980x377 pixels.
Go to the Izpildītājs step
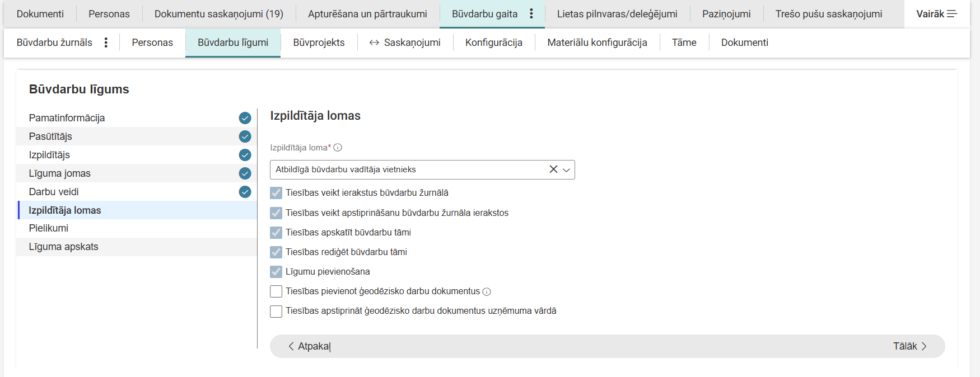pyautogui.click(x=137, y=155)
